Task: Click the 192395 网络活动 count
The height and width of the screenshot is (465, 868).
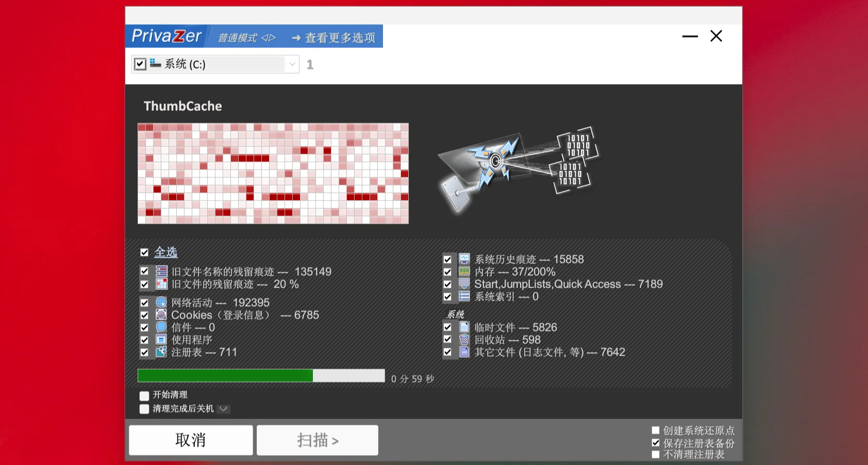Action: pyautogui.click(x=251, y=303)
